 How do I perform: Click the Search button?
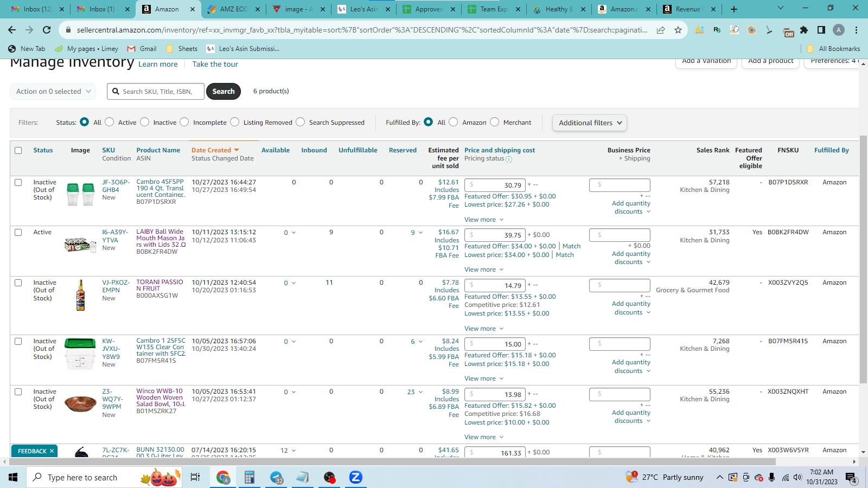pos(224,92)
